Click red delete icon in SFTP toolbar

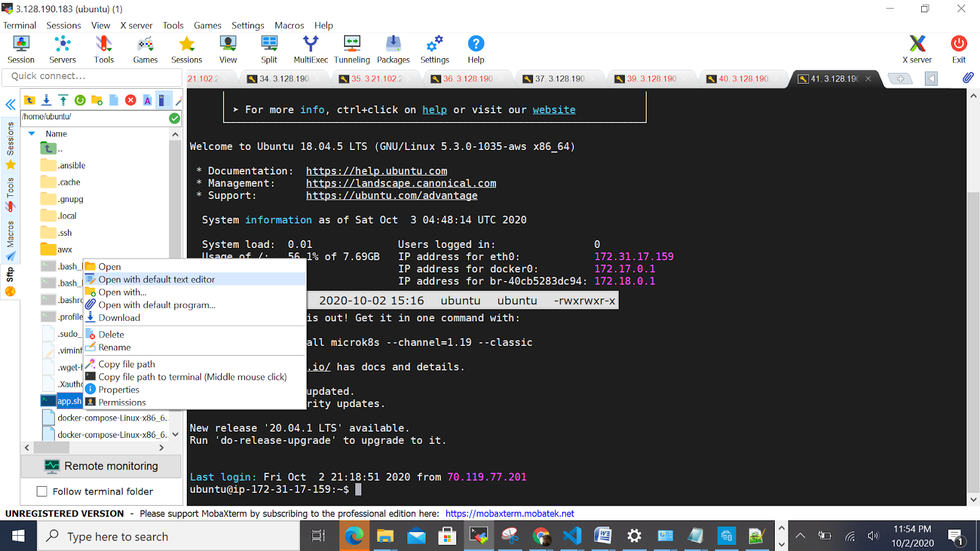(x=130, y=100)
